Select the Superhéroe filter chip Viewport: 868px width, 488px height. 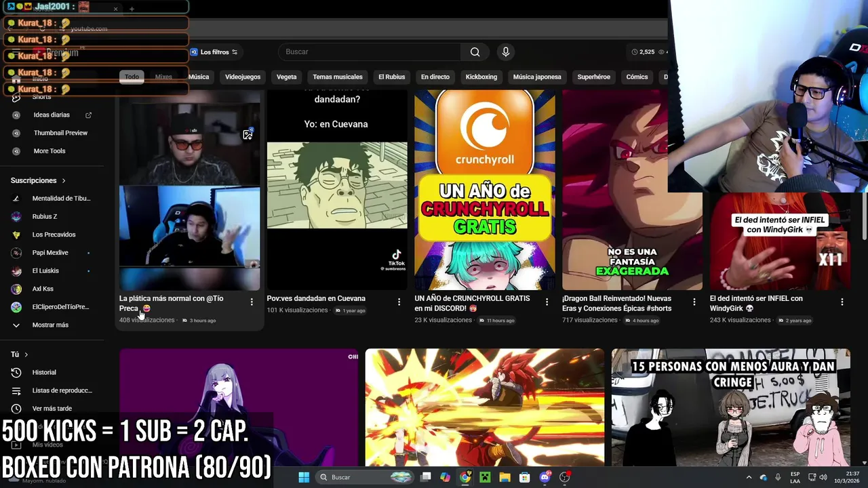point(594,77)
